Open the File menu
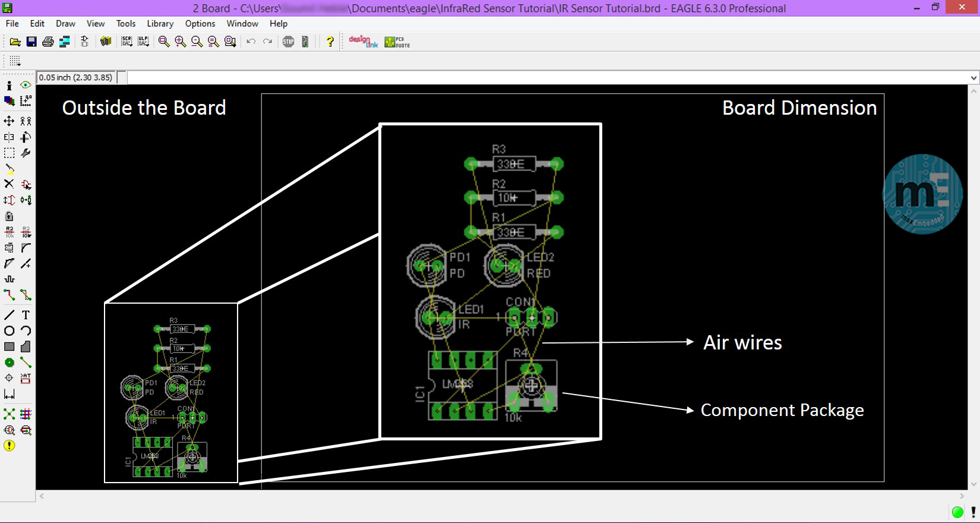Image resolution: width=980 pixels, height=523 pixels. pos(12,24)
